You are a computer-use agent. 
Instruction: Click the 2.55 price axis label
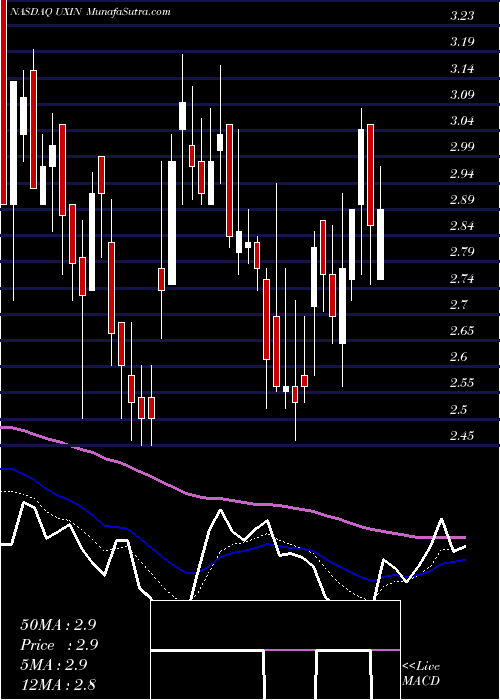[462, 383]
